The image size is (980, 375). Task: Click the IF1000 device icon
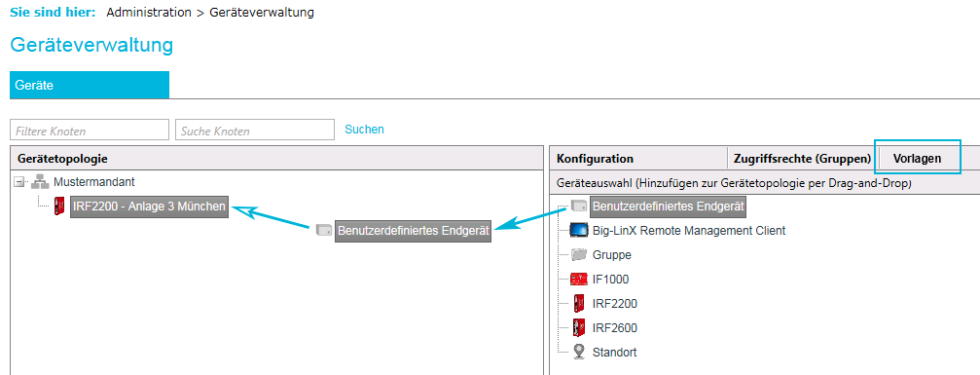[579, 280]
